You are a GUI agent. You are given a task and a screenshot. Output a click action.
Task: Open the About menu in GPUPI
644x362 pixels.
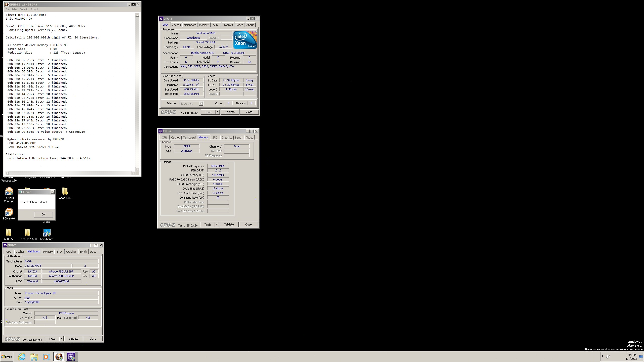pos(34,9)
